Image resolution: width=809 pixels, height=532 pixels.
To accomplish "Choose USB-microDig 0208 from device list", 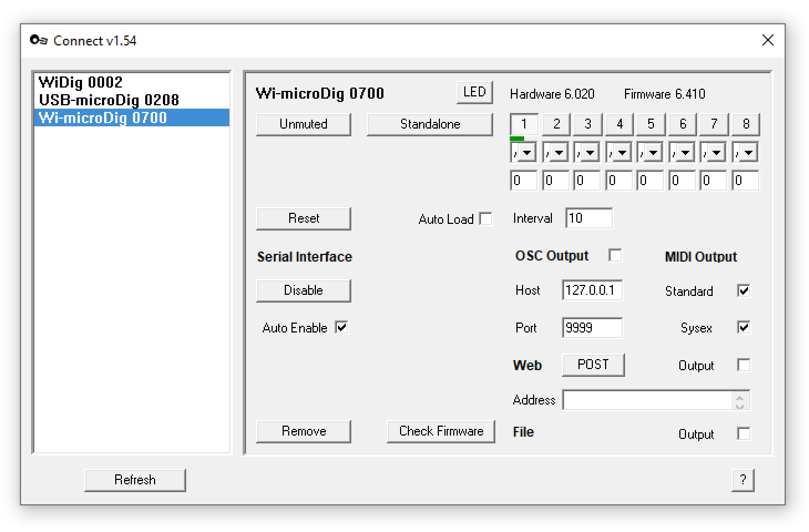I will click(x=109, y=100).
